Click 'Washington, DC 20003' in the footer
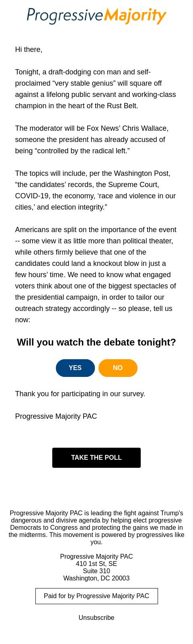This screenshot has height=644, width=193. click(96, 578)
